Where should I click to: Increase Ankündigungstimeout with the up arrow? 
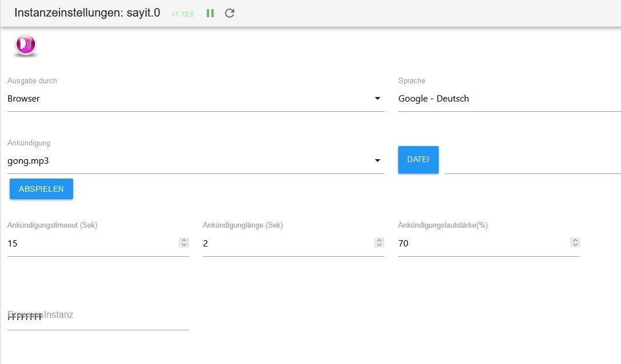184,240
